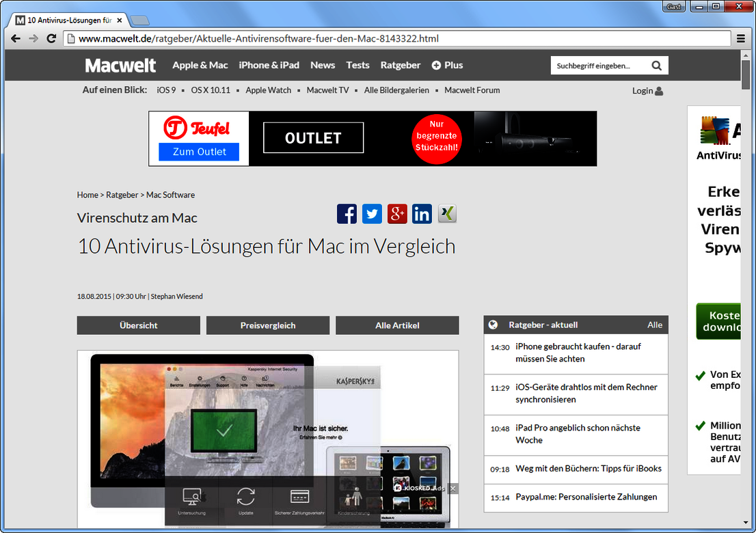Navigate back with the browser back arrow
This screenshot has height=533, width=756.
pos(15,39)
